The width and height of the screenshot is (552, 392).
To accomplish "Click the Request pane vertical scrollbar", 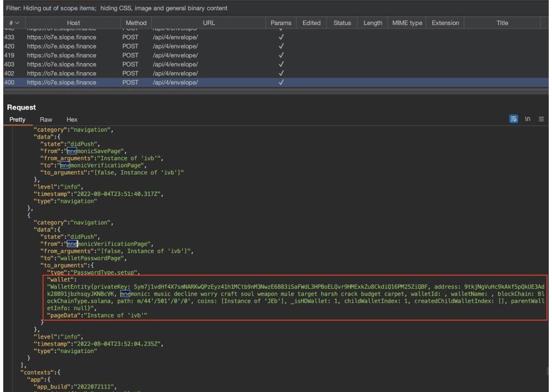I will pos(548,370).
